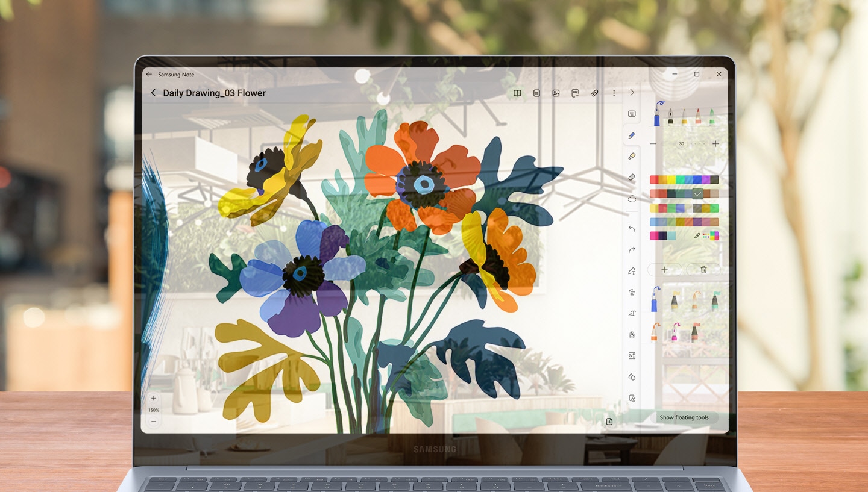The image size is (868, 492).
Task: Click the add PDF icon
Action: 575,93
